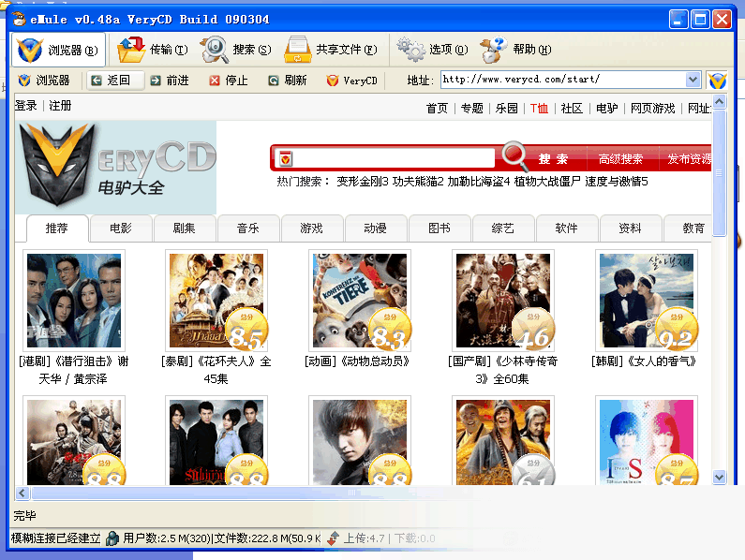Search hot keyword 加勒比海盗4
This screenshot has height=560, width=745.
click(479, 182)
